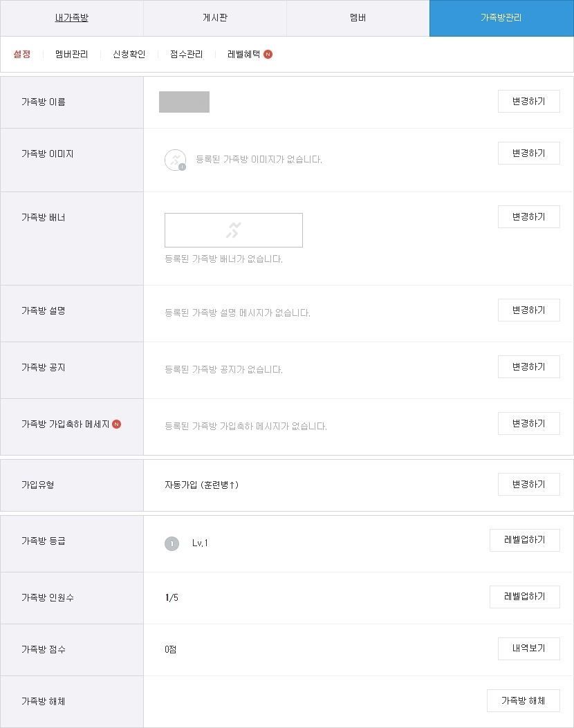Click the 가족방 해체 button
Image resolution: width=574 pixels, height=728 pixels.
(524, 700)
